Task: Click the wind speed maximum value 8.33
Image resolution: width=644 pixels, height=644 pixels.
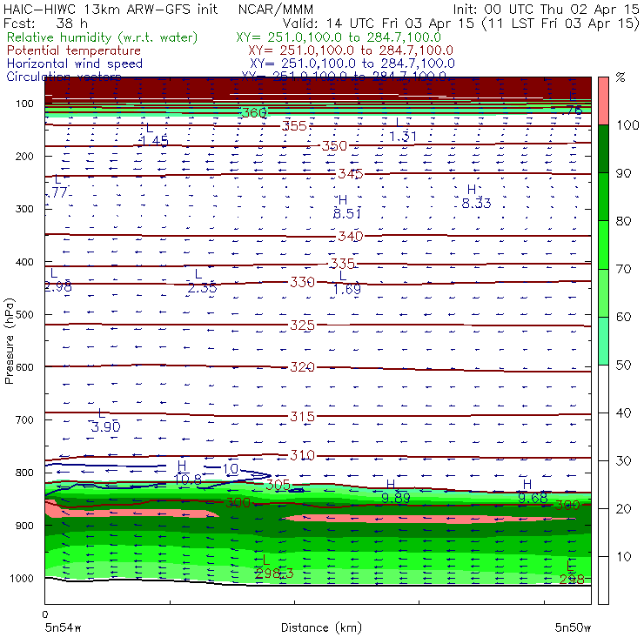Action: (x=476, y=204)
